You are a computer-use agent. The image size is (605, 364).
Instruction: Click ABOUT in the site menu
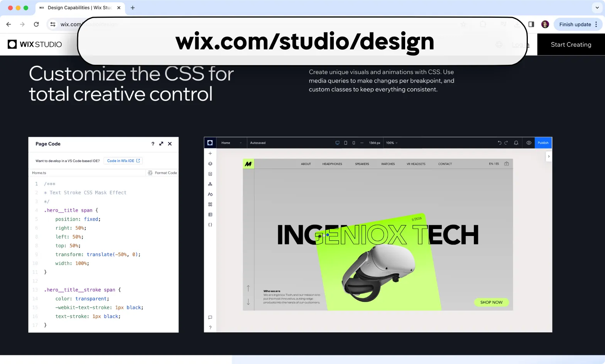(306, 164)
